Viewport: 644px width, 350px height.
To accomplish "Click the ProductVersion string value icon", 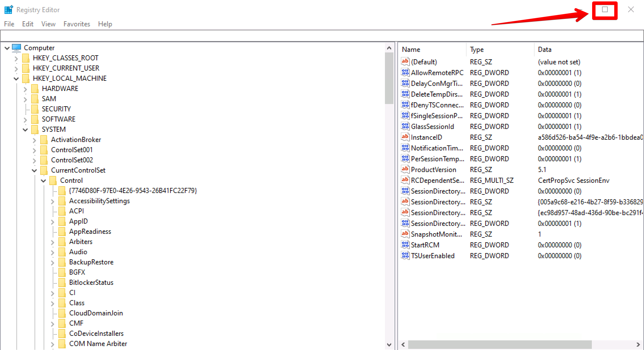I will [405, 169].
